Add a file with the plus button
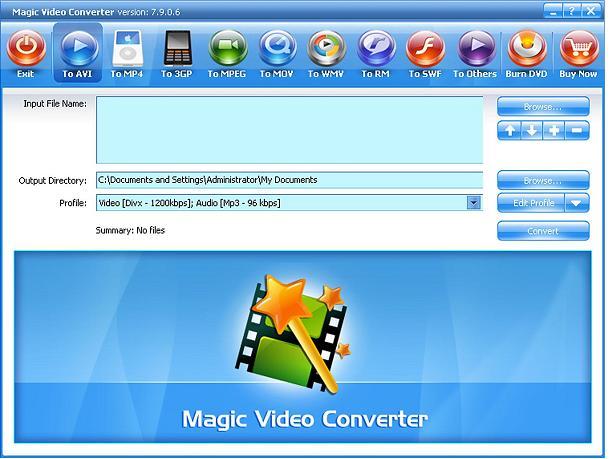The width and height of the screenshot is (612, 459). (554, 131)
